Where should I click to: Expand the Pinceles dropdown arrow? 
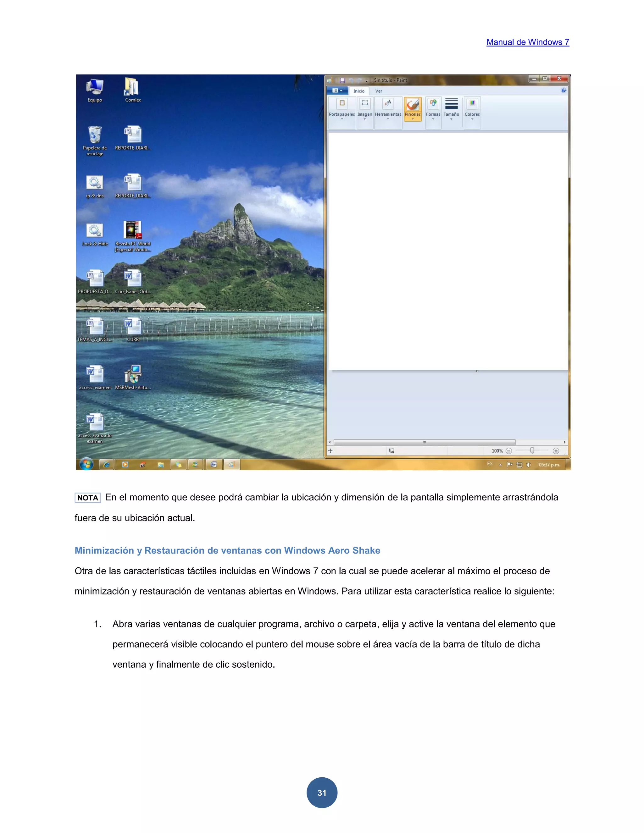point(413,119)
